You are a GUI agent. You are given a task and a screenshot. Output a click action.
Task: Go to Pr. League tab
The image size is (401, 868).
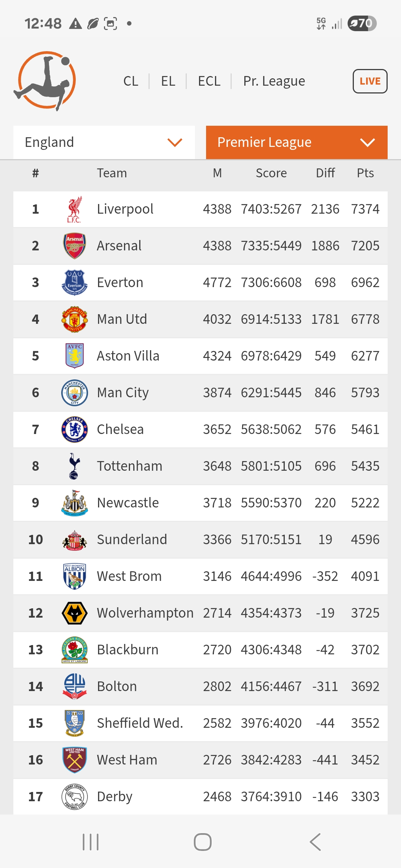274,81
